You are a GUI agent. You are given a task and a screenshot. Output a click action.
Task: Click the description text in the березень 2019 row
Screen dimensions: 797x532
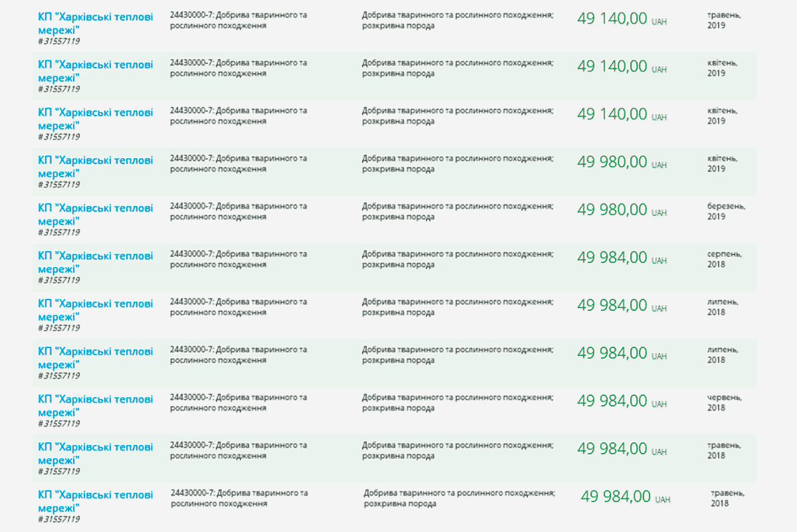pyautogui.click(x=458, y=212)
